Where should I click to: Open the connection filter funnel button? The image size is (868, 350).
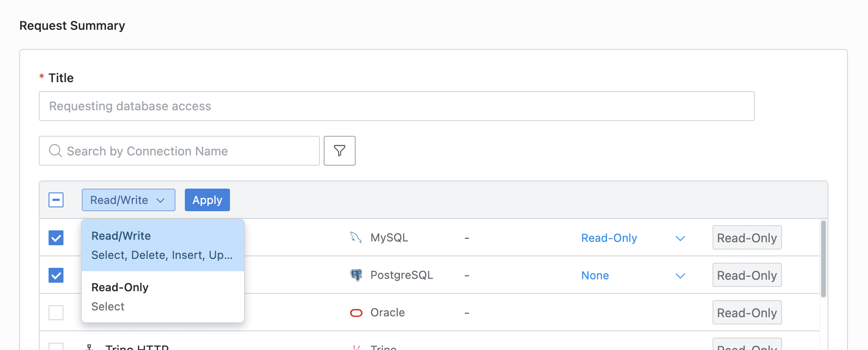point(339,151)
